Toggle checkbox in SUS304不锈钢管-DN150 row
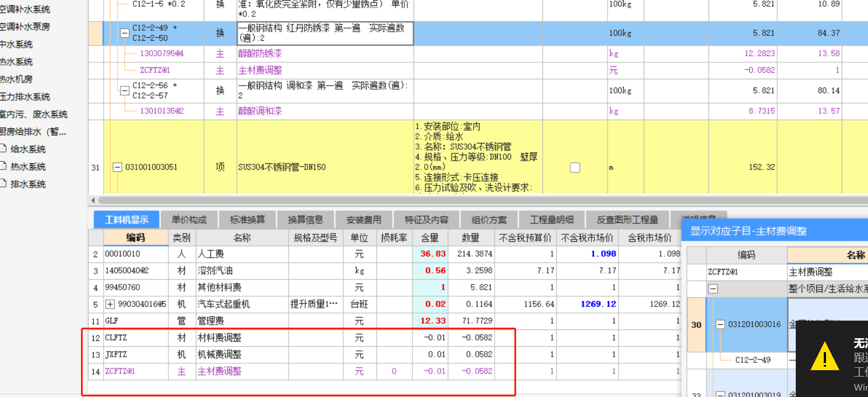The image size is (868, 397). pyautogui.click(x=575, y=167)
